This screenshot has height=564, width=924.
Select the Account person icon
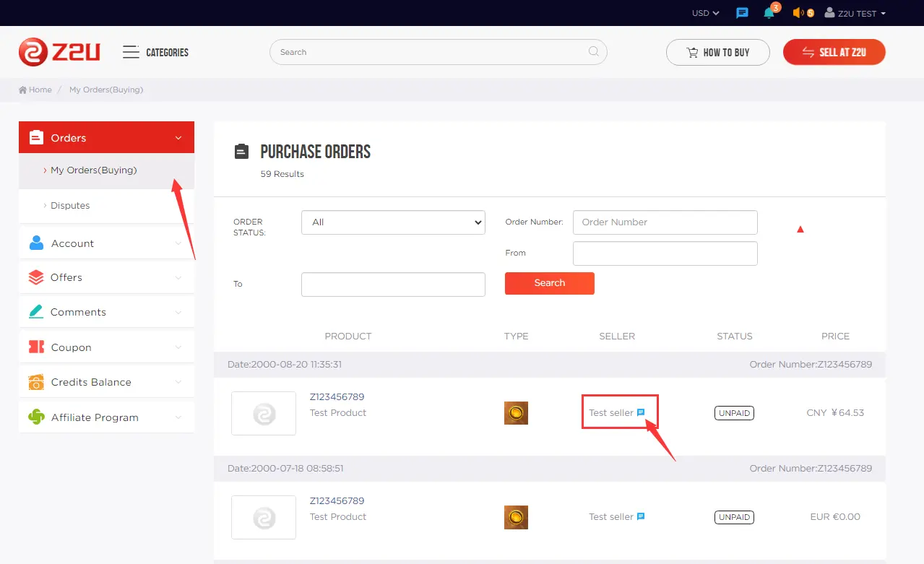coord(35,243)
